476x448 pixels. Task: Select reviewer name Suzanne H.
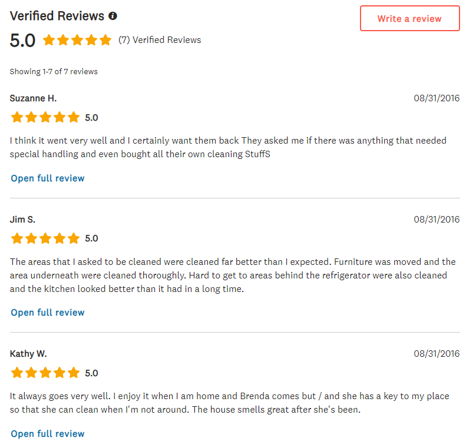(x=33, y=98)
